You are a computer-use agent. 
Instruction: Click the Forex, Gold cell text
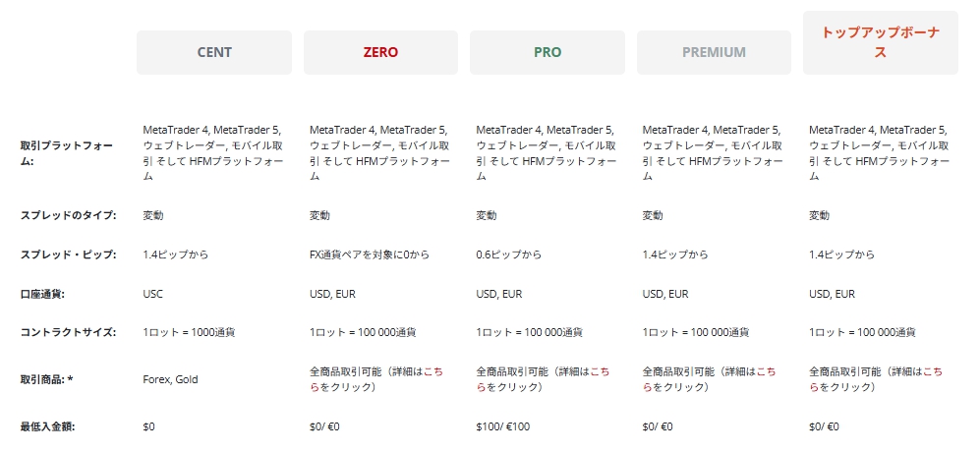171,379
